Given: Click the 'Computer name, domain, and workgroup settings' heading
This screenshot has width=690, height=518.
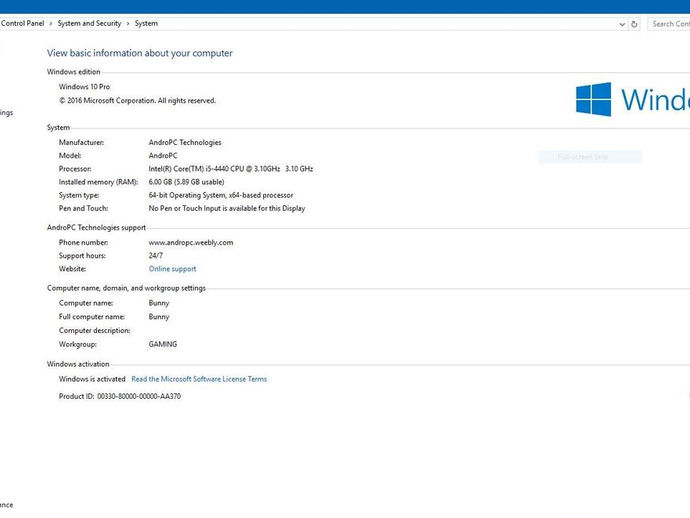Looking at the screenshot, I should pyautogui.click(x=126, y=288).
